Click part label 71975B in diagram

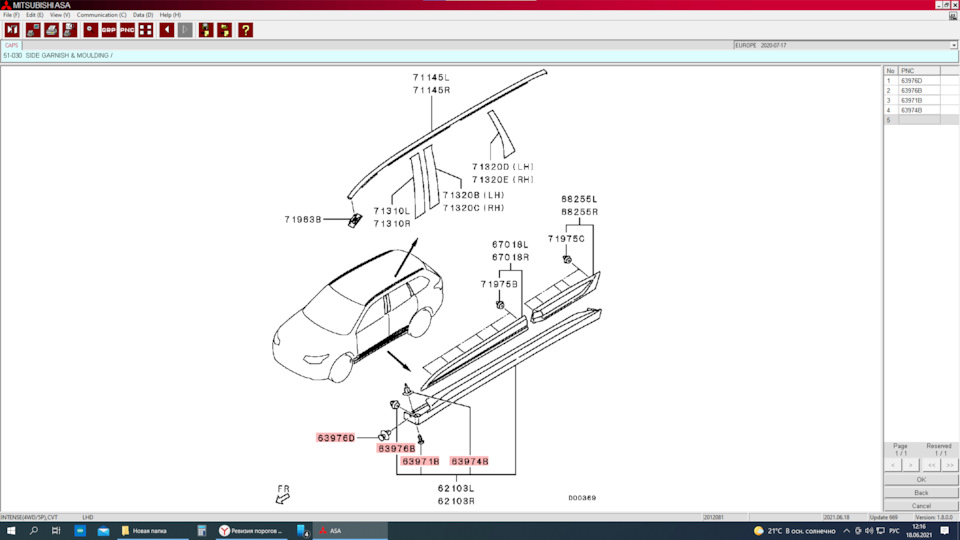[499, 284]
